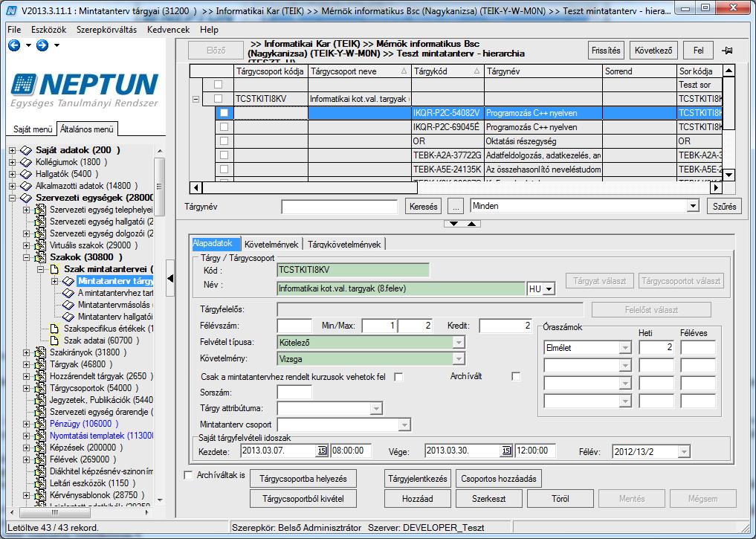Click the down-arrow splitter button below Keresés
Image resolution: width=756 pixels, height=539 pixels.
[x=453, y=224]
